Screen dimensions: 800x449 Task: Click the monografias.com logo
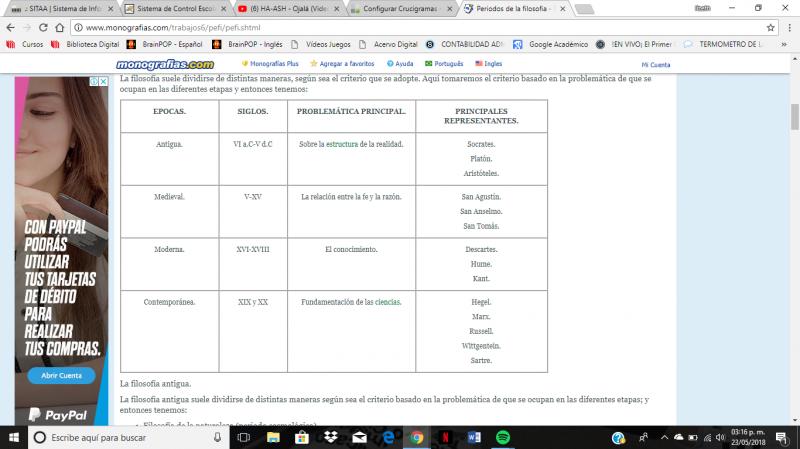coord(165,64)
